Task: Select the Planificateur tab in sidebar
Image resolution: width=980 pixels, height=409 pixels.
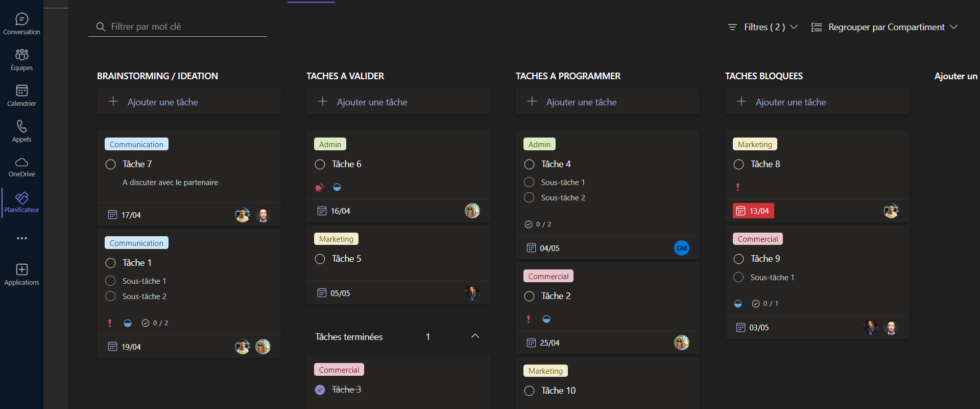Action: click(x=21, y=202)
